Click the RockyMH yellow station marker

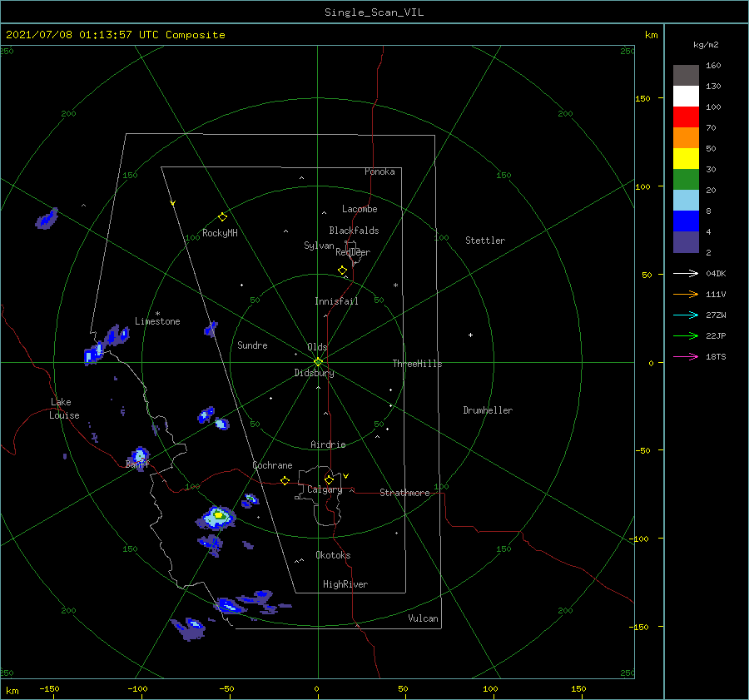pyautogui.click(x=222, y=217)
